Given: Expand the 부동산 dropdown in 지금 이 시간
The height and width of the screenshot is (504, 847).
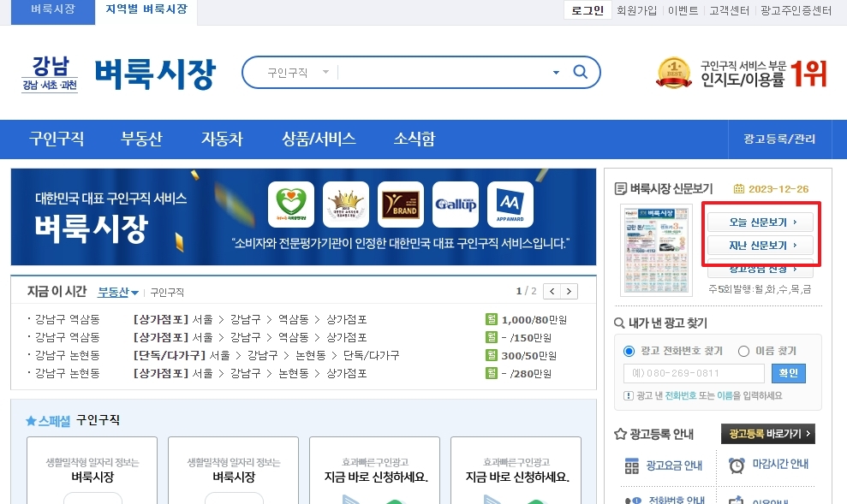Looking at the screenshot, I should click(118, 292).
